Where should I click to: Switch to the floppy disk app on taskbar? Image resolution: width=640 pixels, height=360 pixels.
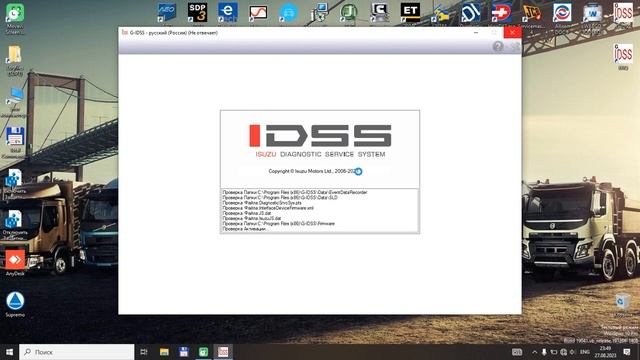click(184, 351)
